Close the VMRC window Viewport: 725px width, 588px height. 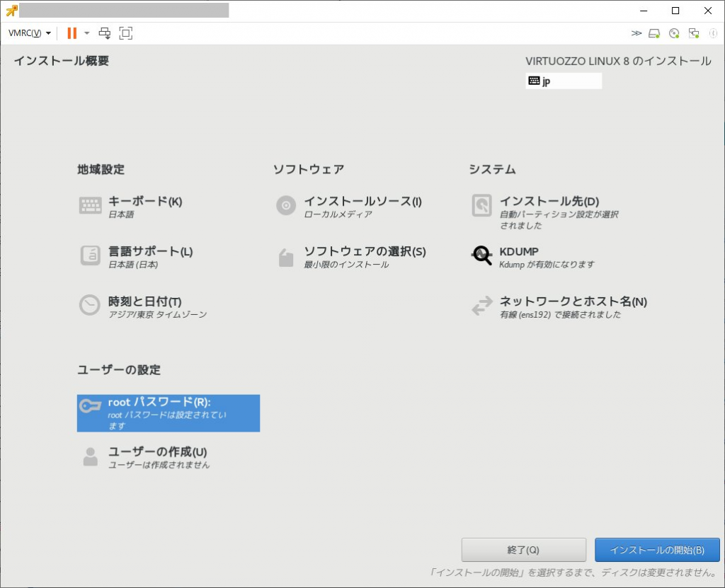708,11
